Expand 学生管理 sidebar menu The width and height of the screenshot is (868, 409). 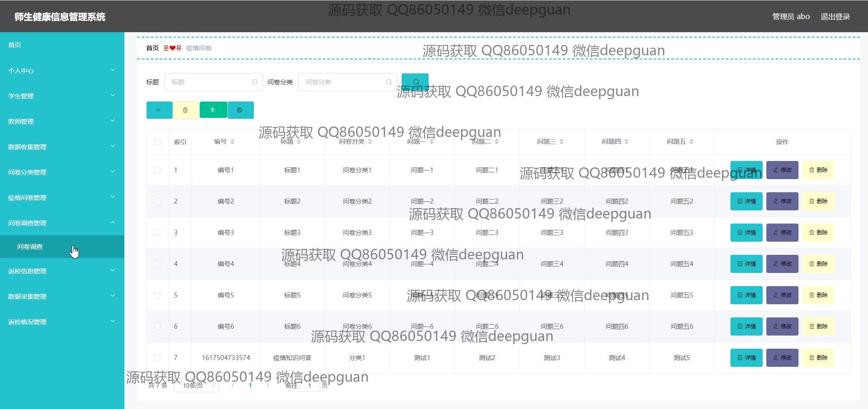point(62,96)
